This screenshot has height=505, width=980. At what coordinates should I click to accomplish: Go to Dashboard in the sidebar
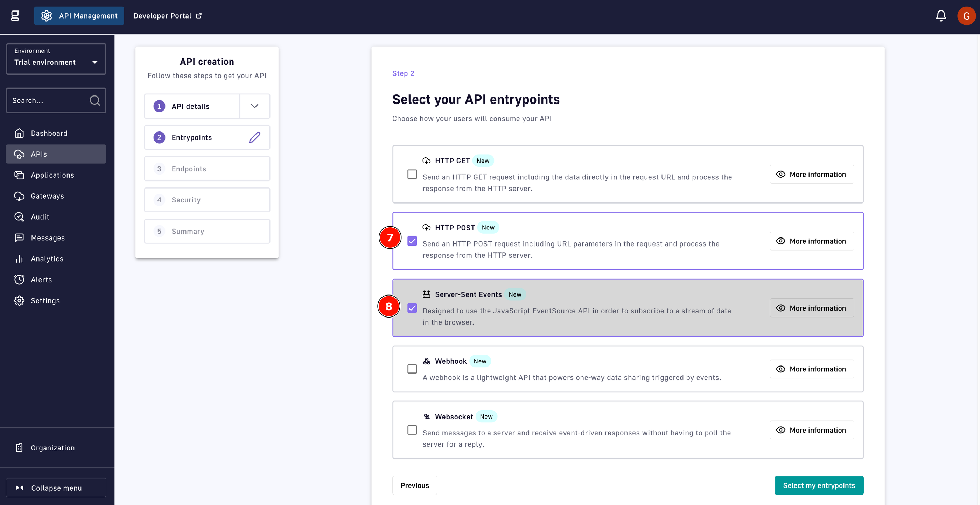point(56,133)
